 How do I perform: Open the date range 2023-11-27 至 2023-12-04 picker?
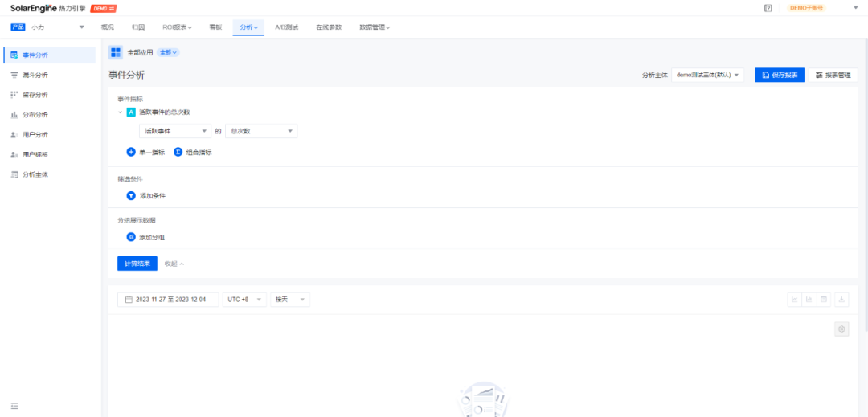tap(168, 299)
